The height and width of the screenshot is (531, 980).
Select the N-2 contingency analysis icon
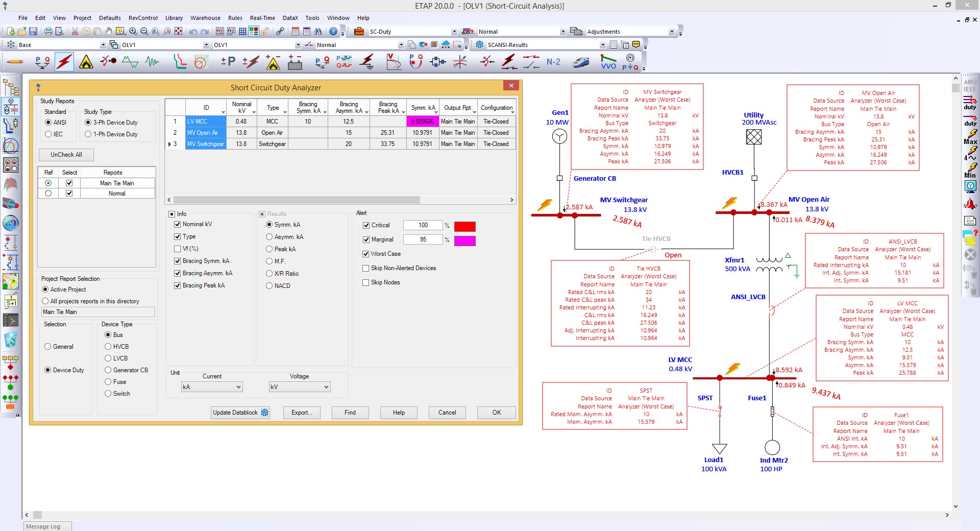[553, 62]
